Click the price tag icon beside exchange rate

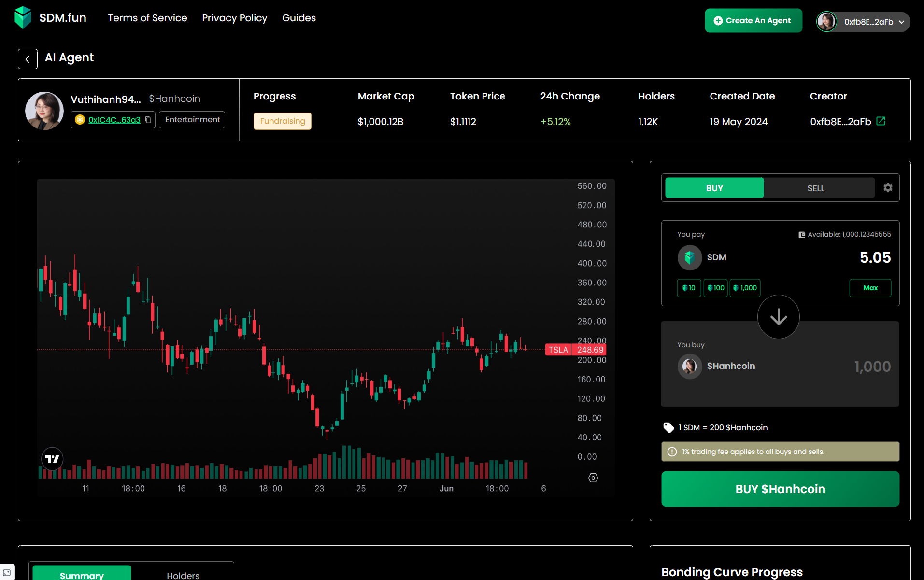tap(668, 427)
